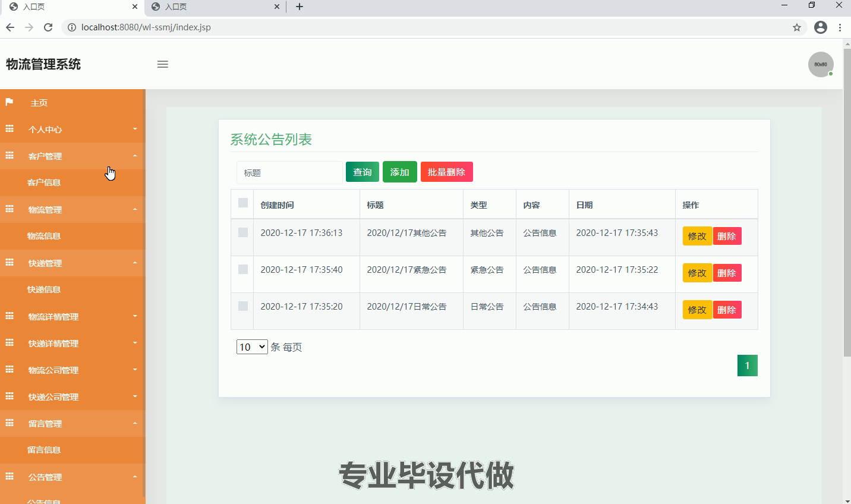
Task: Click the grid icon beside 物流公司管理
Action: tap(10, 369)
